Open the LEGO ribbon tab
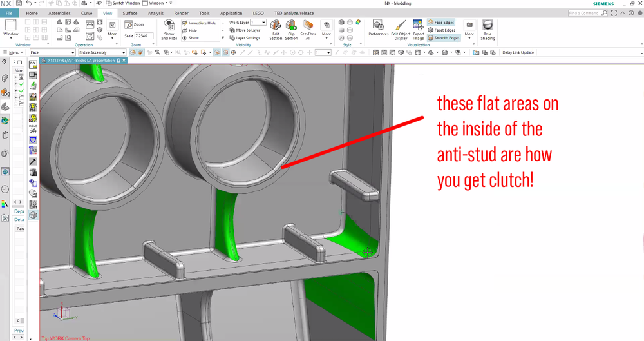 click(258, 13)
